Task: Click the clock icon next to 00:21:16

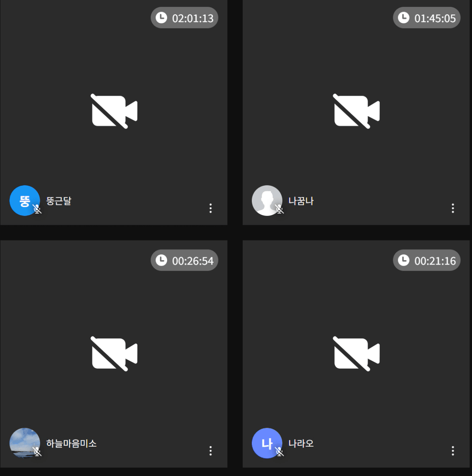Action: [404, 260]
